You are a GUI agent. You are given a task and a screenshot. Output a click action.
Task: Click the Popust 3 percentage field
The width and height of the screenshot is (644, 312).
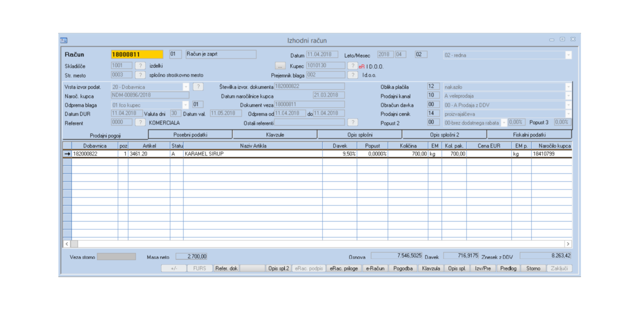(562, 122)
